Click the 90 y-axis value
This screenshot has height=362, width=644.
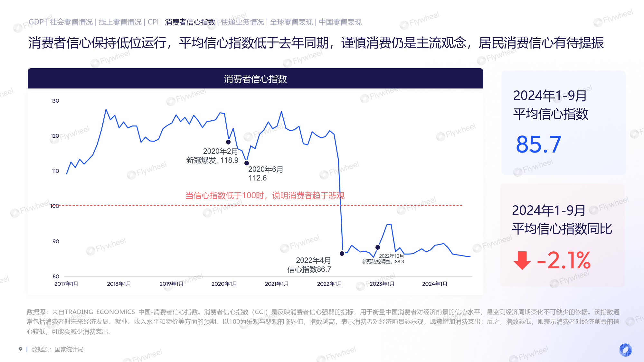point(56,241)
